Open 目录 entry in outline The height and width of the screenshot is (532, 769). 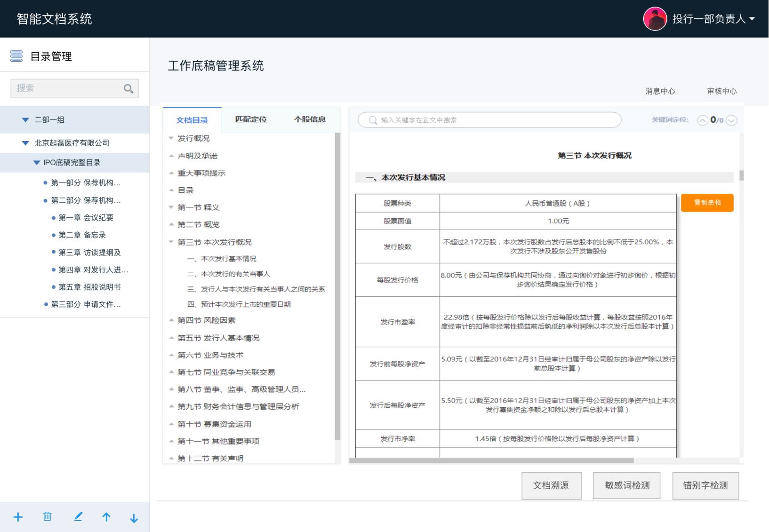[x=185, y=191]
